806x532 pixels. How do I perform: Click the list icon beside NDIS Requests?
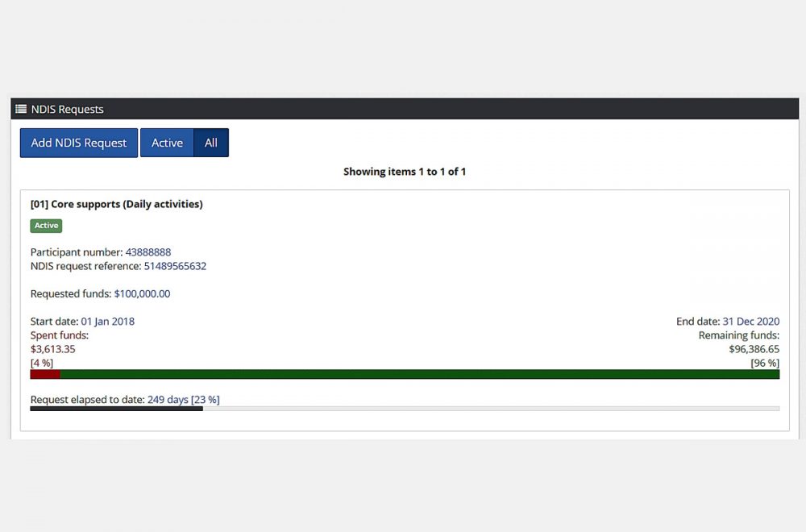[x=21, y=109]
